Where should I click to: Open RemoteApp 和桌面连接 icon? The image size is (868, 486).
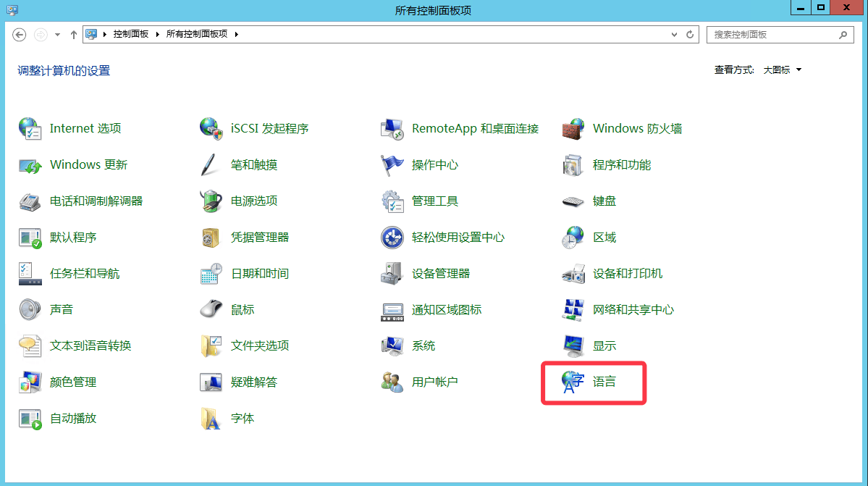point(392,128)
